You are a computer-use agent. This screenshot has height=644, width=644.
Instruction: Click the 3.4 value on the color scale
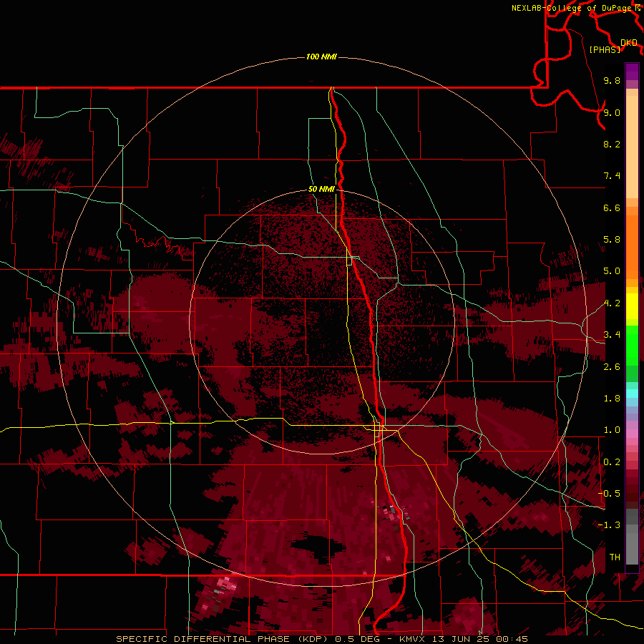[x=612, y=335]
